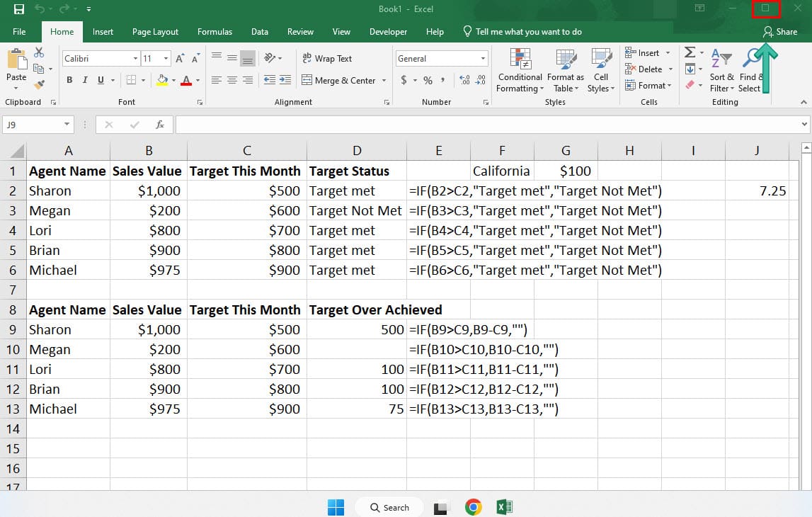The height and width of the screenshot is (517, 812).
Task: Open Format as Table gallery
Action: pos(566,70)
